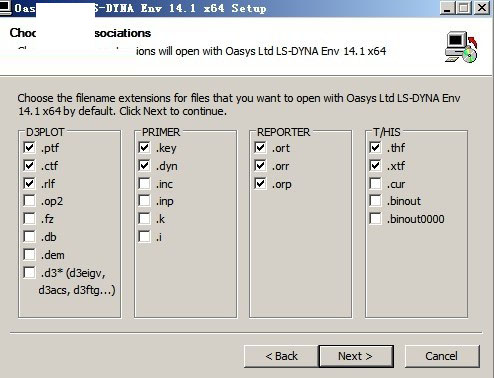Viewport: 494px width, 378px height.
Task: Enable the .op2 file association
Action: pos(29,201)
